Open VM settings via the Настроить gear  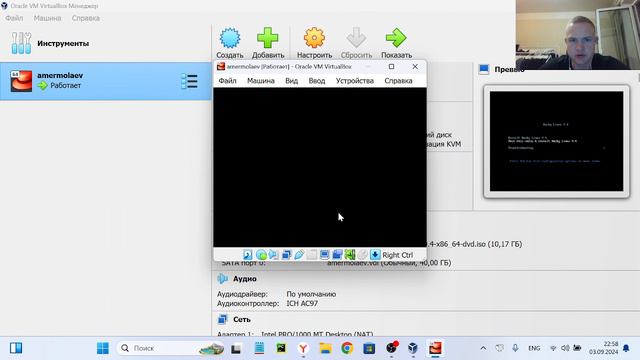click(x=314, y=43)
